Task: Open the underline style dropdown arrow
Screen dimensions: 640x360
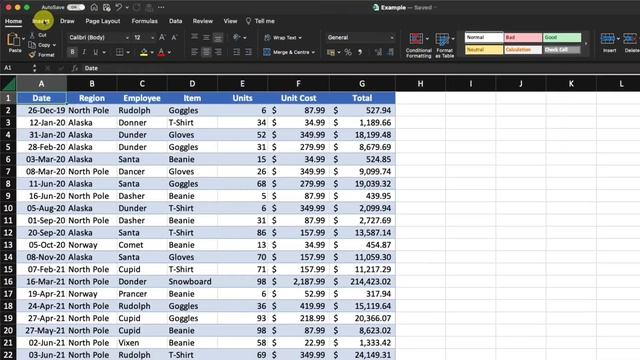Action: pyautogui.click(x=104, y=52)
